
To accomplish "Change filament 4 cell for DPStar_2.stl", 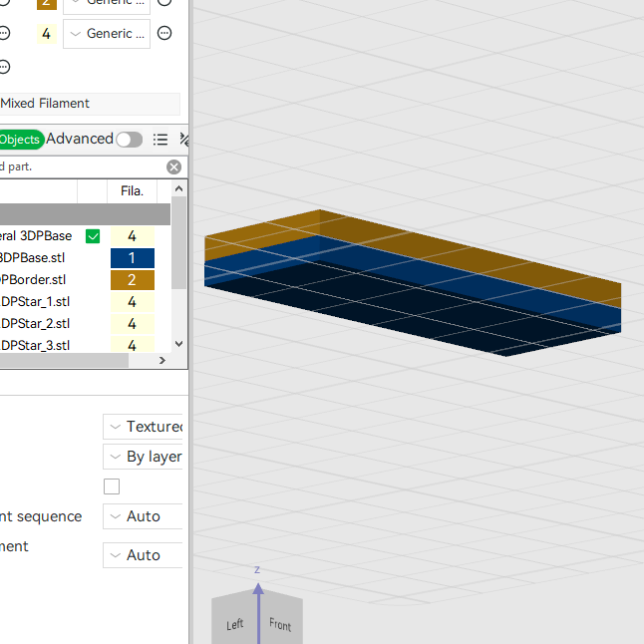I will [x=133, y=324].
